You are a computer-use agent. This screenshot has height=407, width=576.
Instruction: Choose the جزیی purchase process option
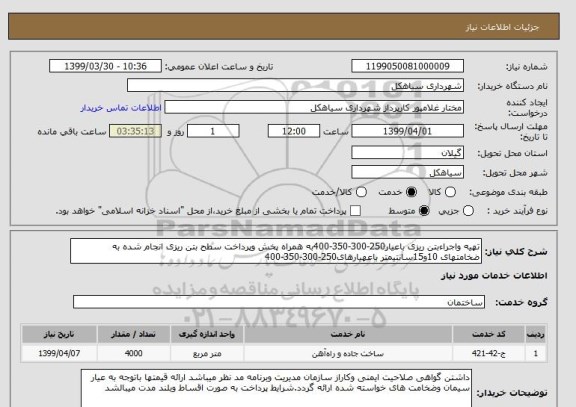pyautogui.click(x=468, y=211)
